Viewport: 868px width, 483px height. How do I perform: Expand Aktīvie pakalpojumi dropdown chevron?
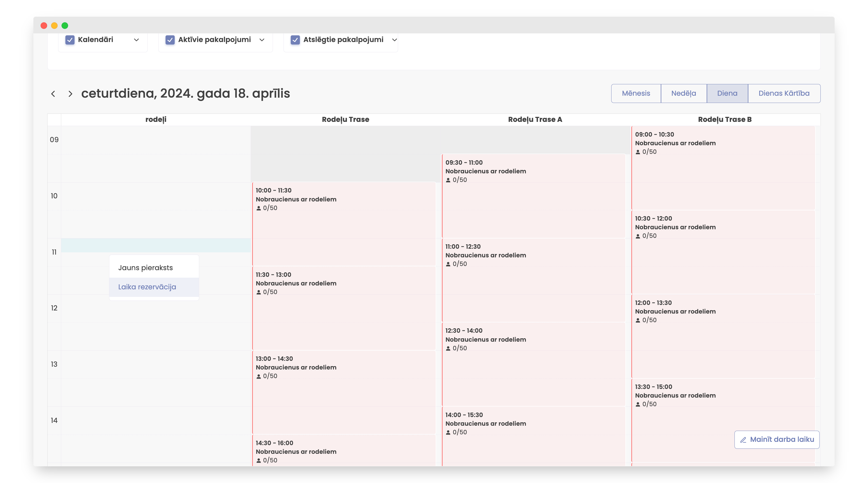(x=262, y=40)
